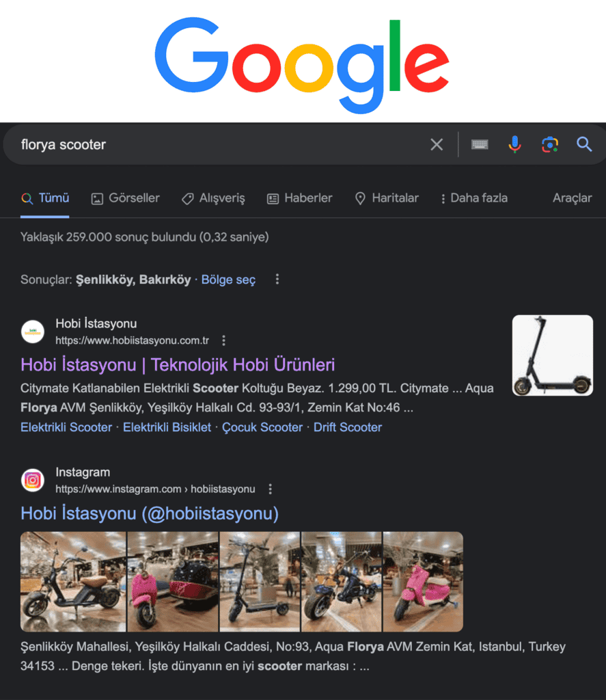The height and width of the screenshot is (700, 606).
Task: Click the blue magnifier search icon
Action: pos(584,144)
